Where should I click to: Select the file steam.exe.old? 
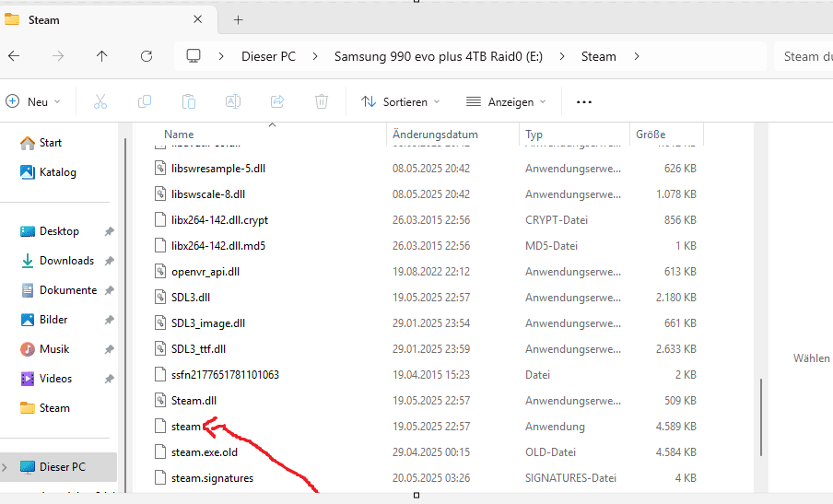[204, 452]
